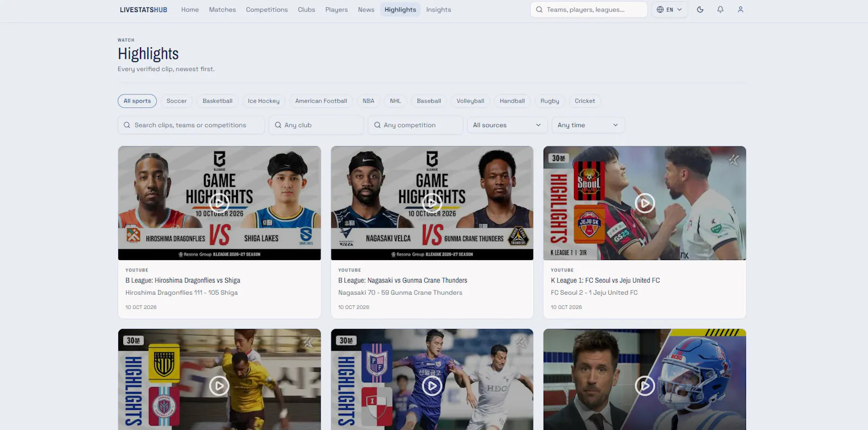This screenshot has width=868, height=430.
Task: Play the Nagasaki vs Gunma Crane Thunders clip
Action: (432, 203)
